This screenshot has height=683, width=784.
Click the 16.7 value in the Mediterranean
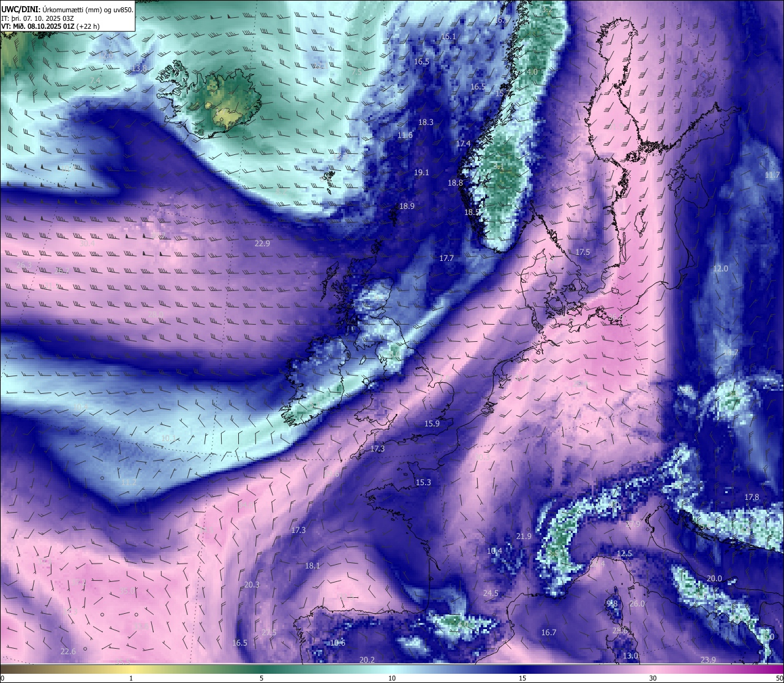click(x=549, y=633)
